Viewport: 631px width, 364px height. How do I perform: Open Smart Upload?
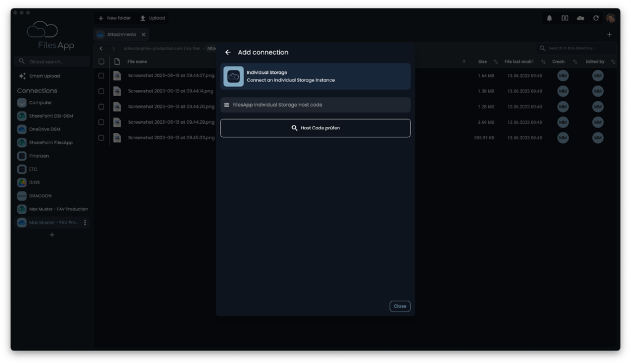39,76
